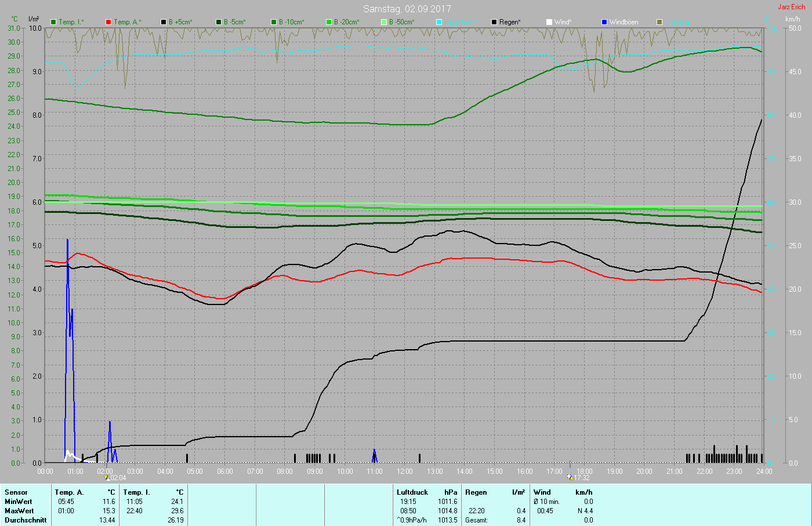Click the green Temp. I. legend square
Viewport: 812px width, 526px height.
coord(53,22)
